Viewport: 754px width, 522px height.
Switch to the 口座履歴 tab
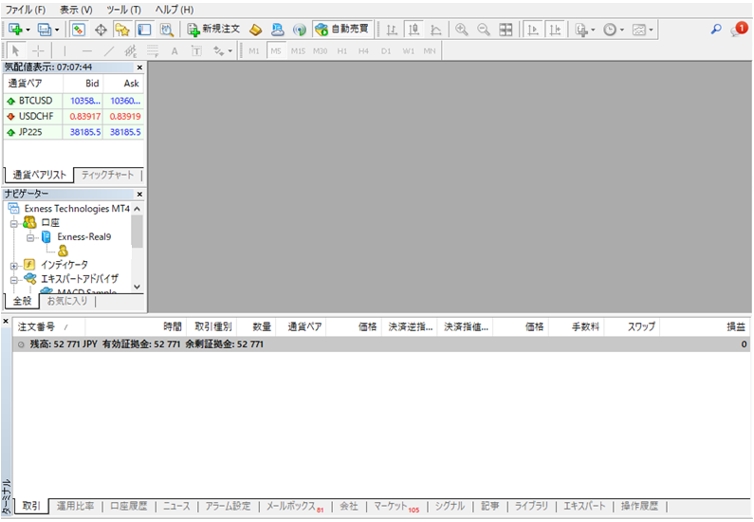click(x=128, y=506)
